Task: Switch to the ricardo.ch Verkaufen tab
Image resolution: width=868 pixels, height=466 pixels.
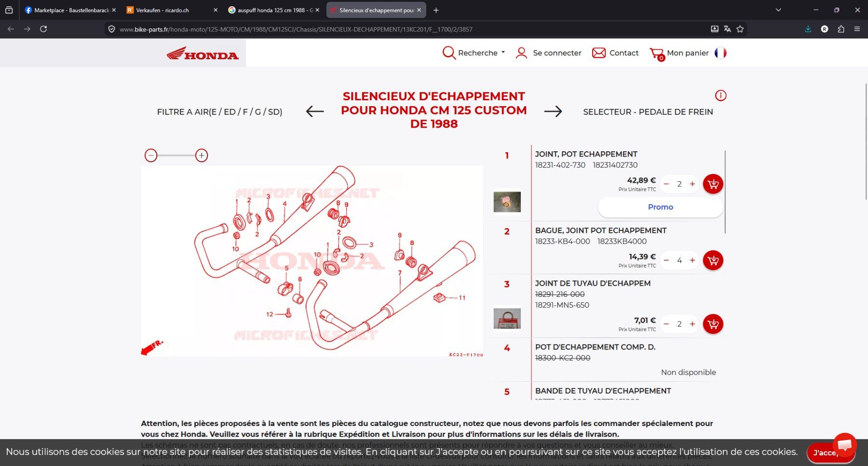Action: point(172,10)
